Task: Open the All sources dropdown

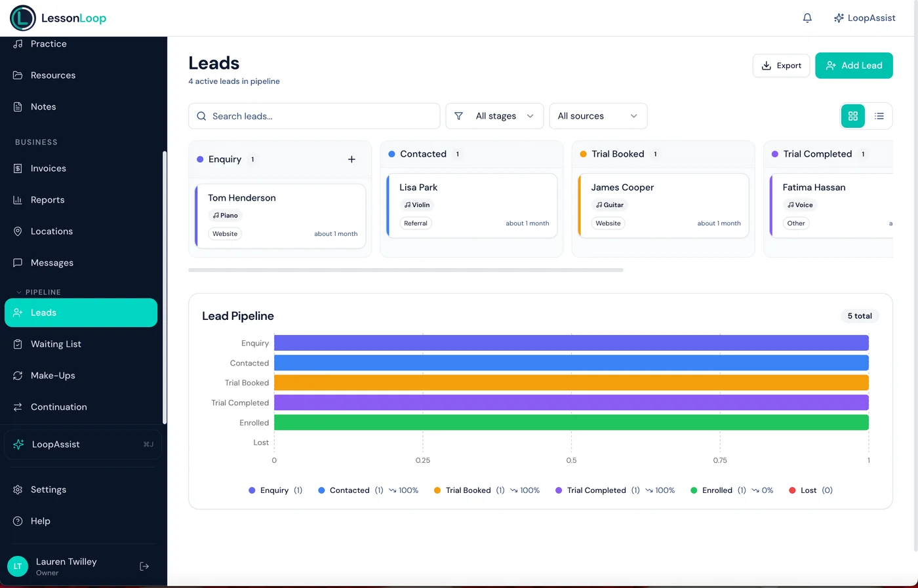Action: coord(597,115)
